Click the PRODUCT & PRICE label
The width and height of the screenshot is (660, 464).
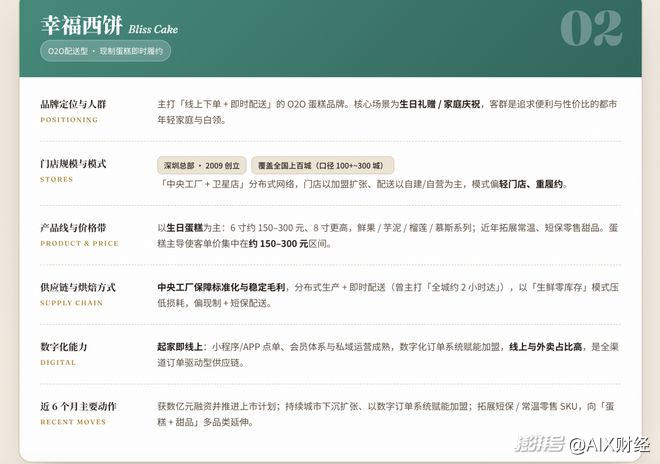coord(80,243)
